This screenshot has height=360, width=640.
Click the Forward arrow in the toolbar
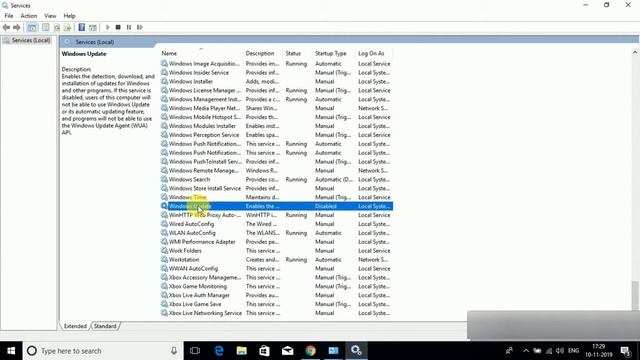pyautogui.click(x=17, y=27)
